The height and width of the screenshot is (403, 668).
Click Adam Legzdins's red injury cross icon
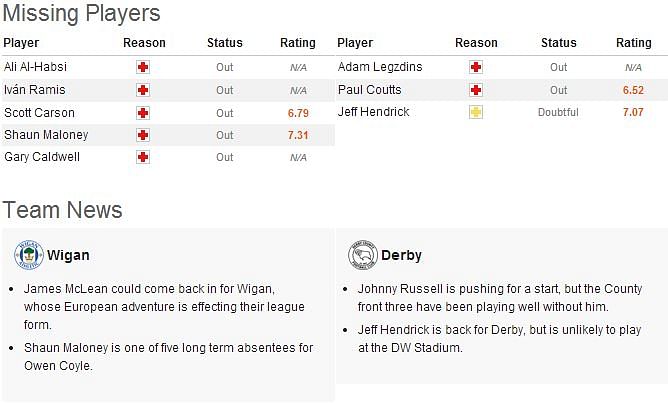[476, 67]
